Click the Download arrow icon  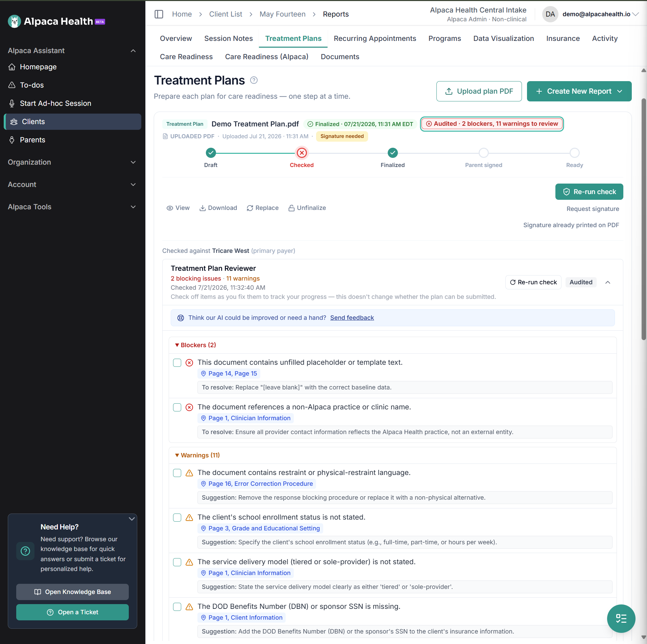[202, 208]
